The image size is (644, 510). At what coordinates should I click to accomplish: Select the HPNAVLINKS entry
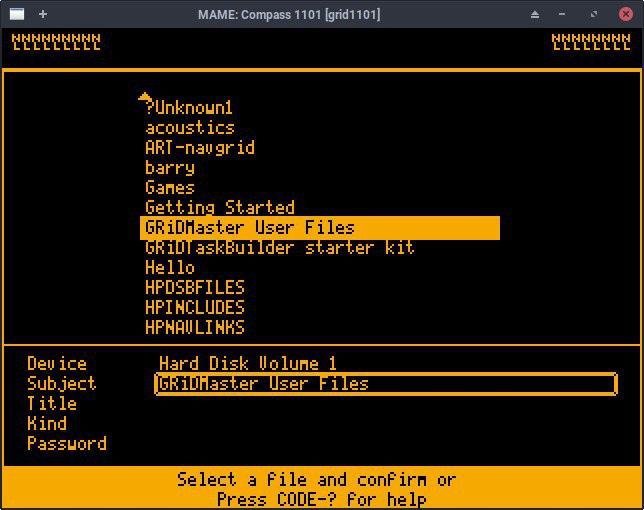click(195, 327)
